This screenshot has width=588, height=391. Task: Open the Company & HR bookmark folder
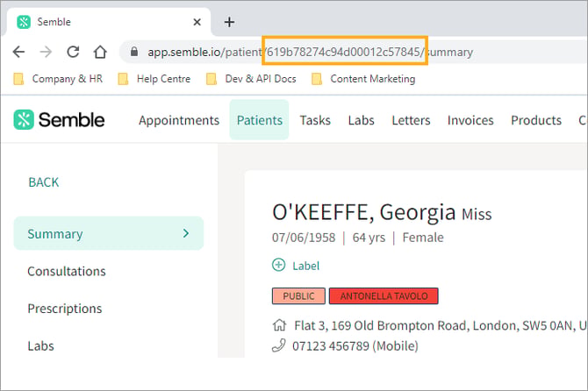[58, 79]
